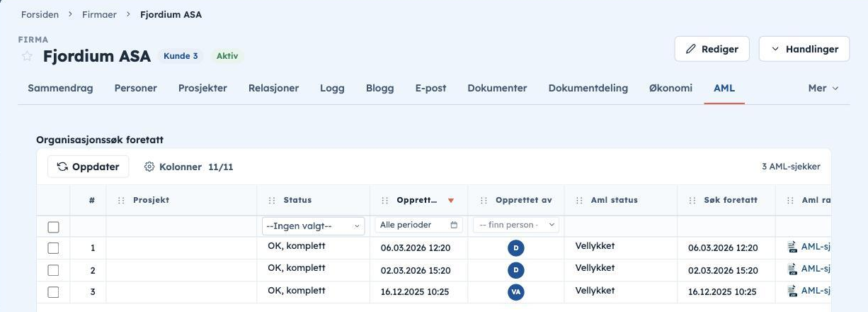Click '16.12.2025 10:25' in Opprettet column
This screenshot has width=868, height=312.
[416, 292]
